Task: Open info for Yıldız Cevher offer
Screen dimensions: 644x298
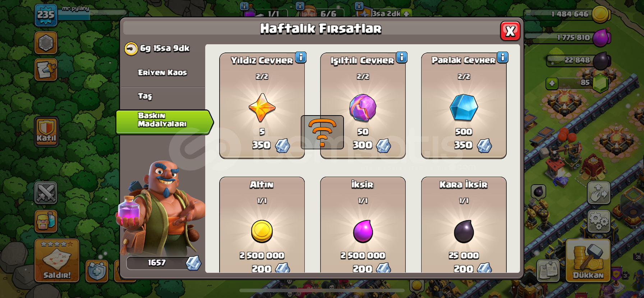Action: click(301, 57)
